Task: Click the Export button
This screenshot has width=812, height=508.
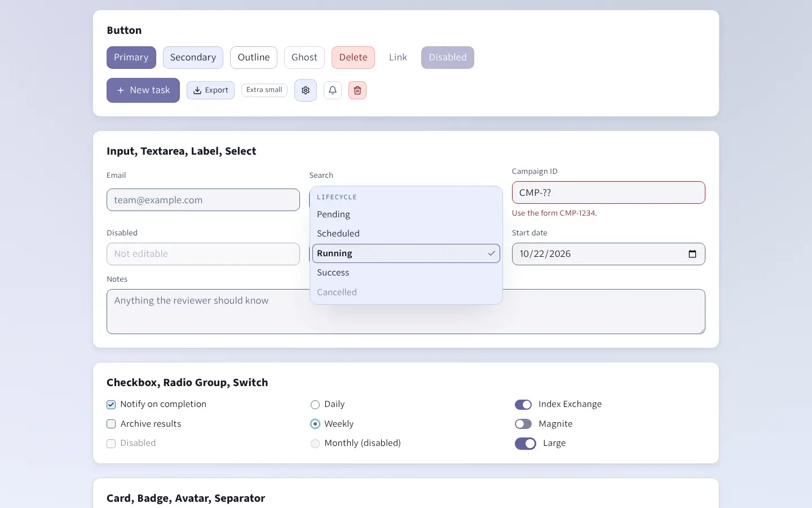Action: pyautogui.click(x=210, y=90)
